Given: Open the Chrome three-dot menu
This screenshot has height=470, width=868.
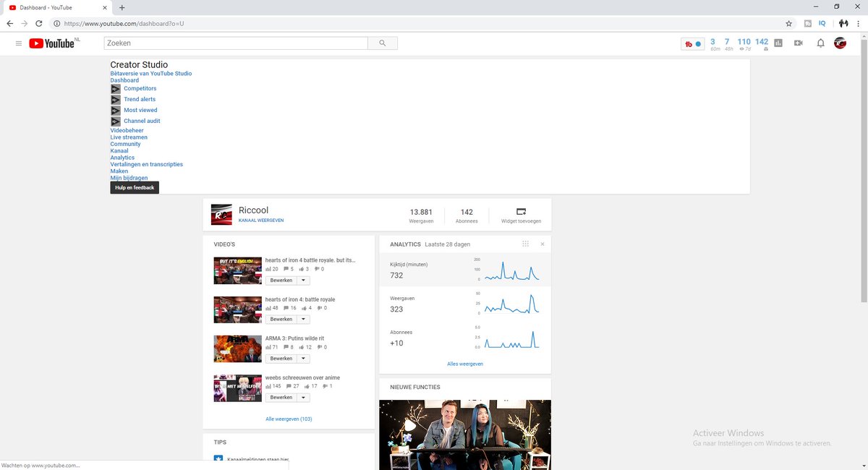Looking at the screenshot, I should (x=858, y=23).
